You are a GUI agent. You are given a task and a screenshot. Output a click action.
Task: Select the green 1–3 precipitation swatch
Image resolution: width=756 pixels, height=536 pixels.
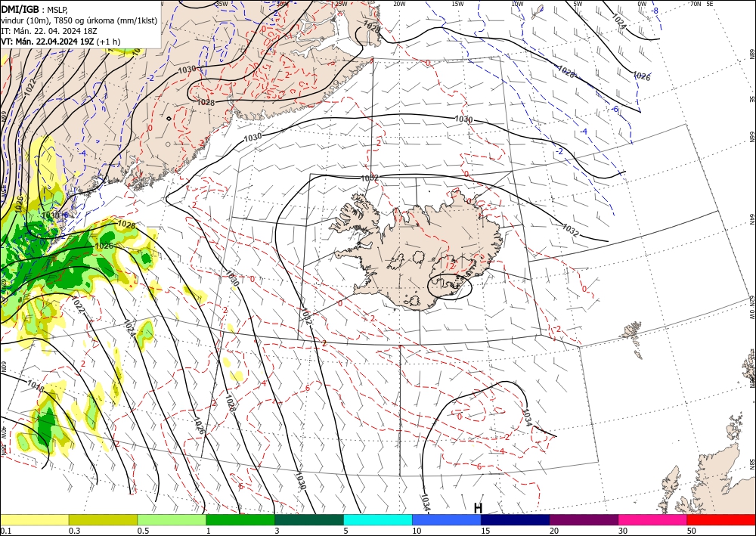[240, 519]
